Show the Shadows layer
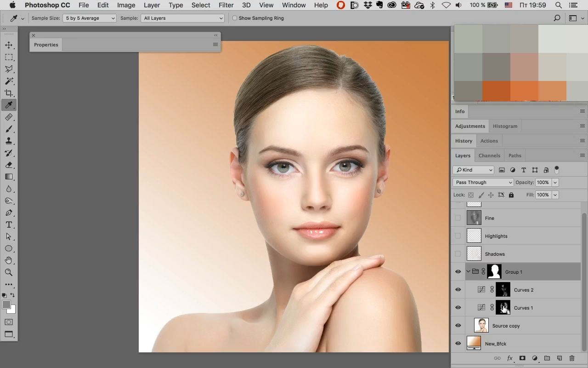 (x=458, y=254)
